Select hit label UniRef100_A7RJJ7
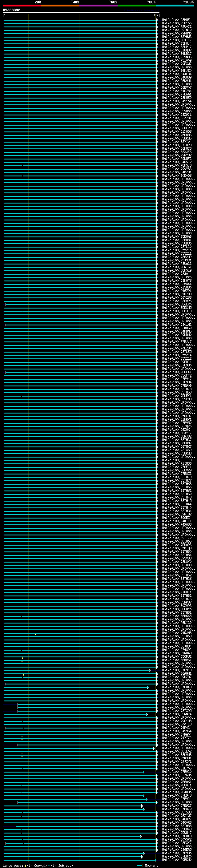 click(x=177, y=342)
